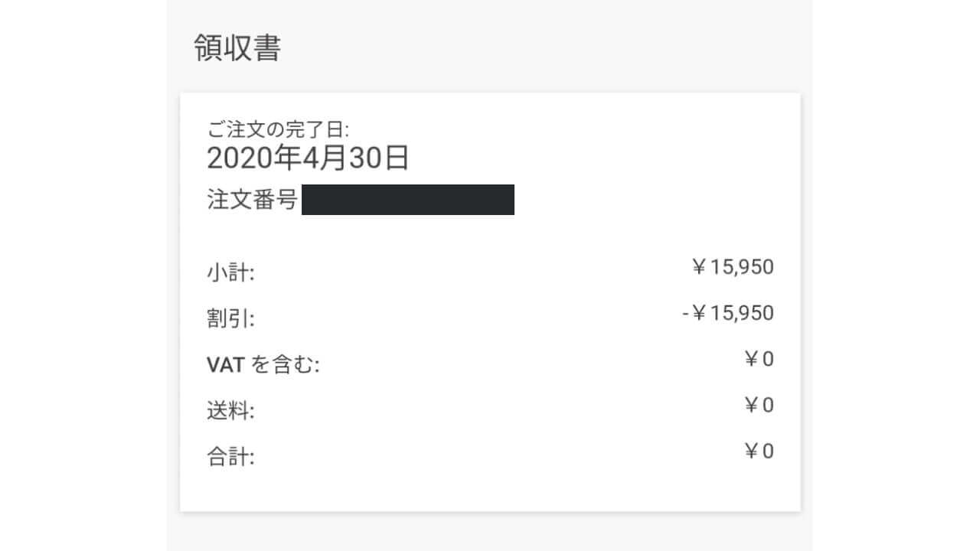Click the date 2020年4月30日
The width and height of the screenshot is (980, 551).
[x=308, y=158]
